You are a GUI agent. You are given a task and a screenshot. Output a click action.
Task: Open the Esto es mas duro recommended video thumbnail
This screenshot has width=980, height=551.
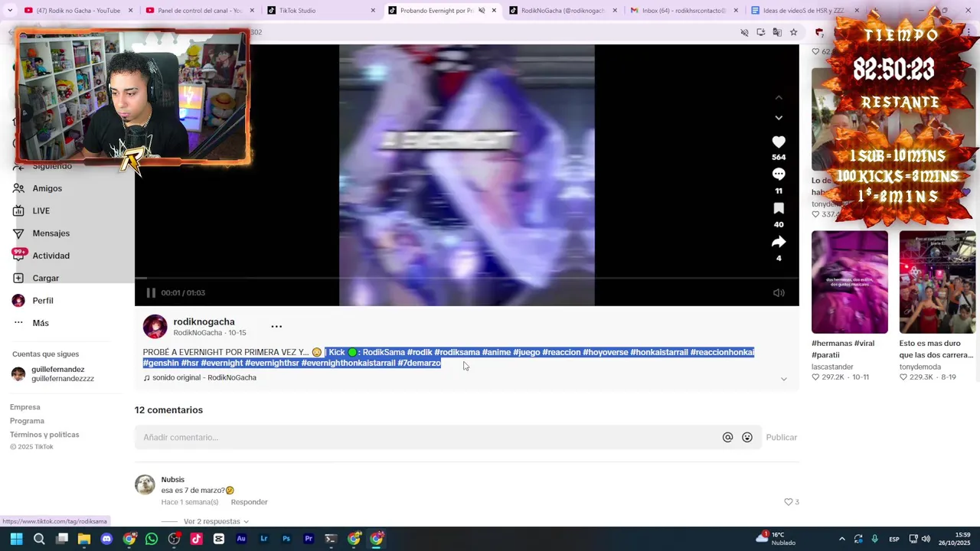[937, 282]
